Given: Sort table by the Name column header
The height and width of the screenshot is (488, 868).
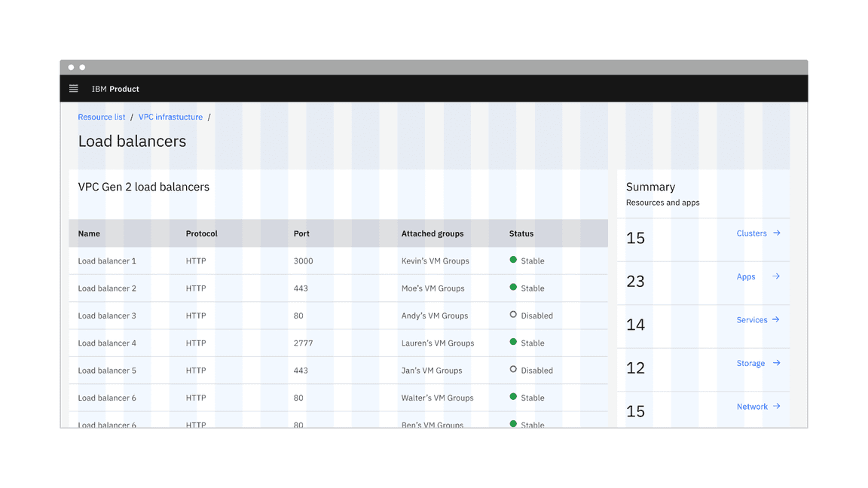Looking at the screenshot, I should tap(89, 233).
